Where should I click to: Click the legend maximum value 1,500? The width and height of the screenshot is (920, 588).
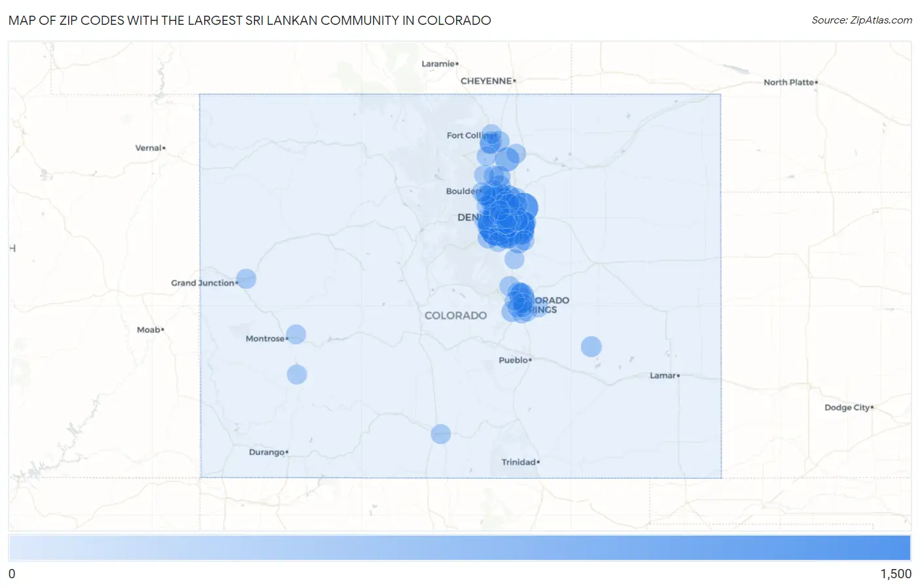[896, 574]
